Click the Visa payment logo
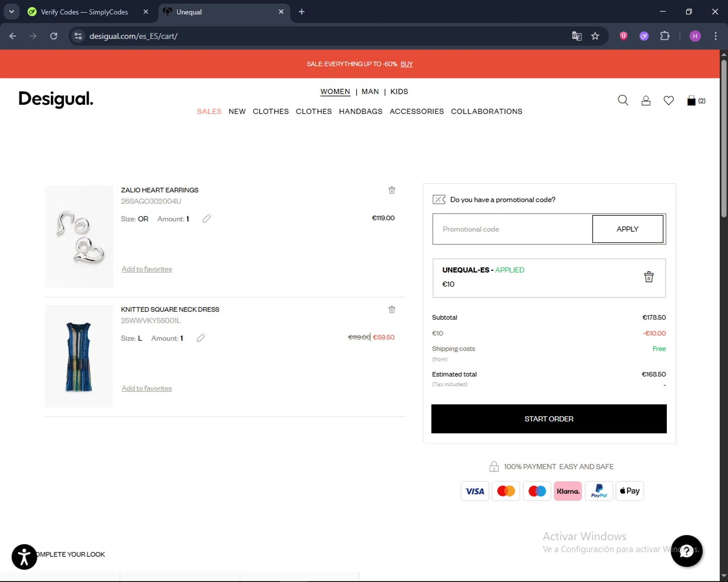The width and height of the screenshot is (728, 582). point(475,491)
